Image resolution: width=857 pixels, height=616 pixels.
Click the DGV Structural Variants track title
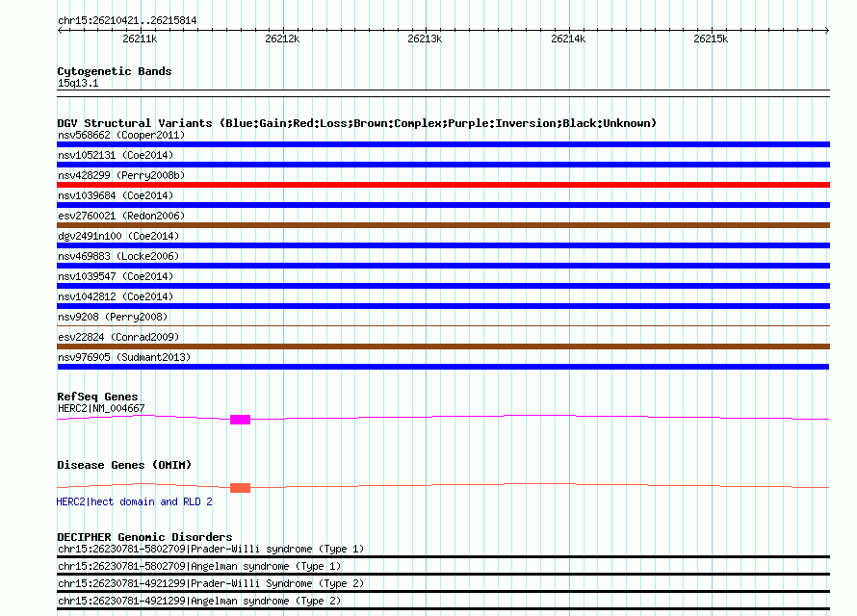pyautogui.click(x=356, y=123)
